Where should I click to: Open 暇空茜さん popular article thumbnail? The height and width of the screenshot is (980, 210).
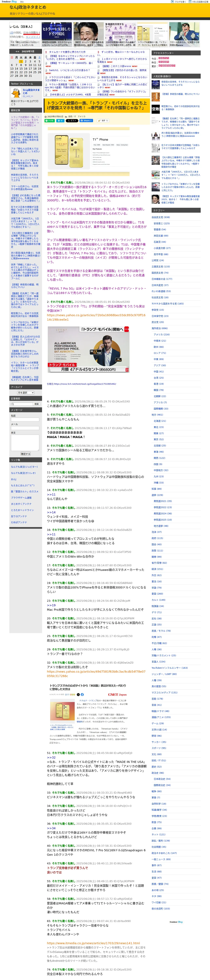click(156, 109)
